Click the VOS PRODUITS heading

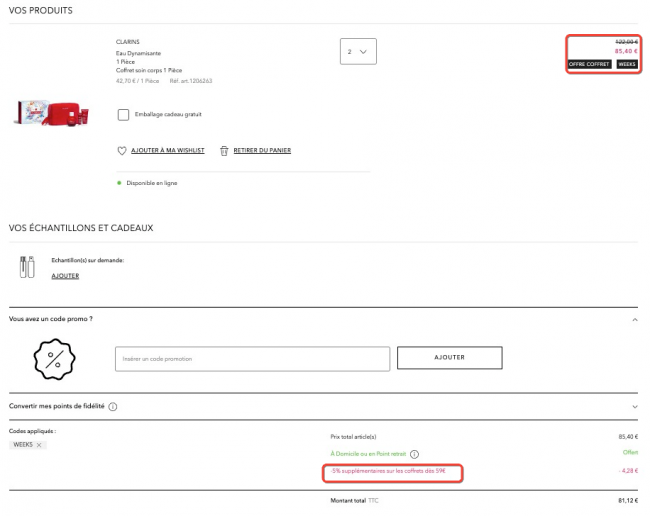tap(41, 11)
